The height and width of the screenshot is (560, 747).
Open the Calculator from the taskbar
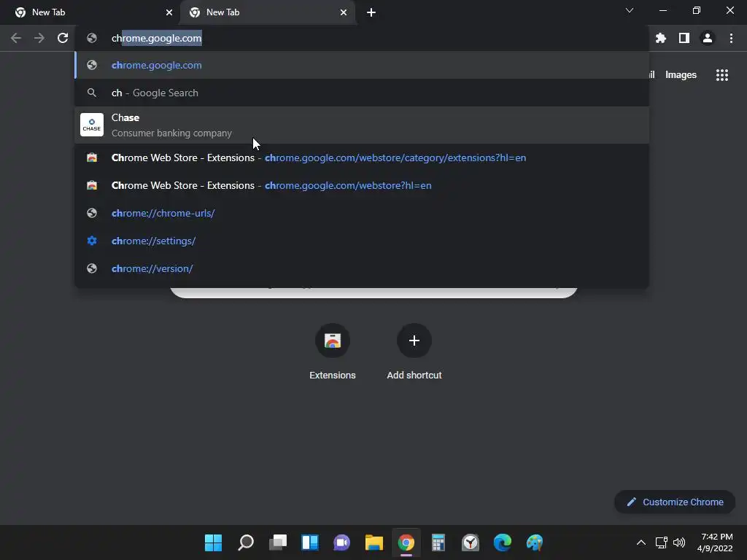pos(438,542)
